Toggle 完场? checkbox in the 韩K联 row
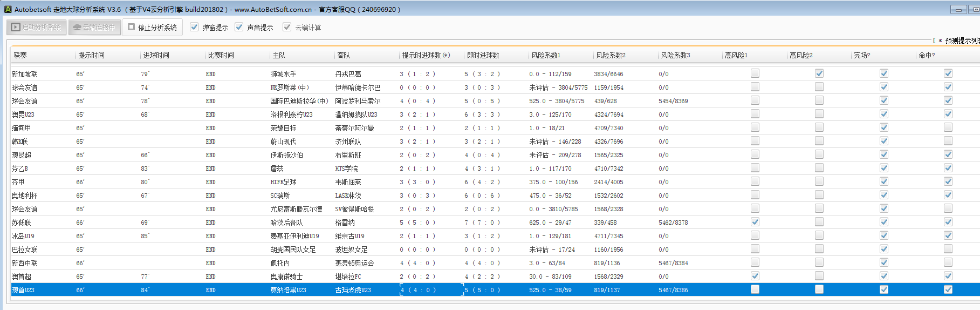 pos(884,141)
